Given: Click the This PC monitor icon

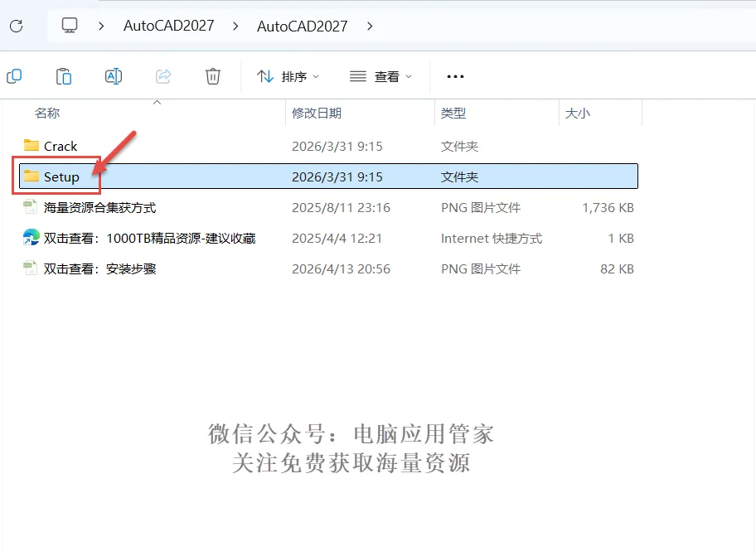Looking at the screenshot, I should pos(70,25).
